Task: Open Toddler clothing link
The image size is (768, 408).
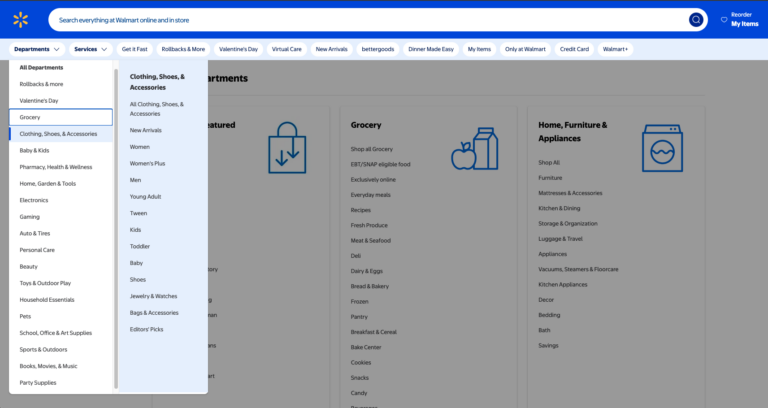Action: click(140, 247)
